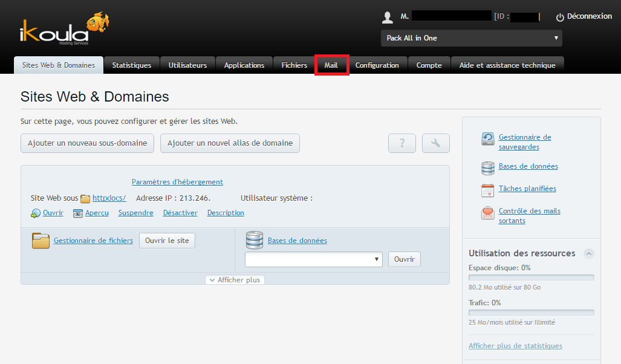Collapse the Utilisation des ressources panel
621x364 pixels.
tap(588, 253)
